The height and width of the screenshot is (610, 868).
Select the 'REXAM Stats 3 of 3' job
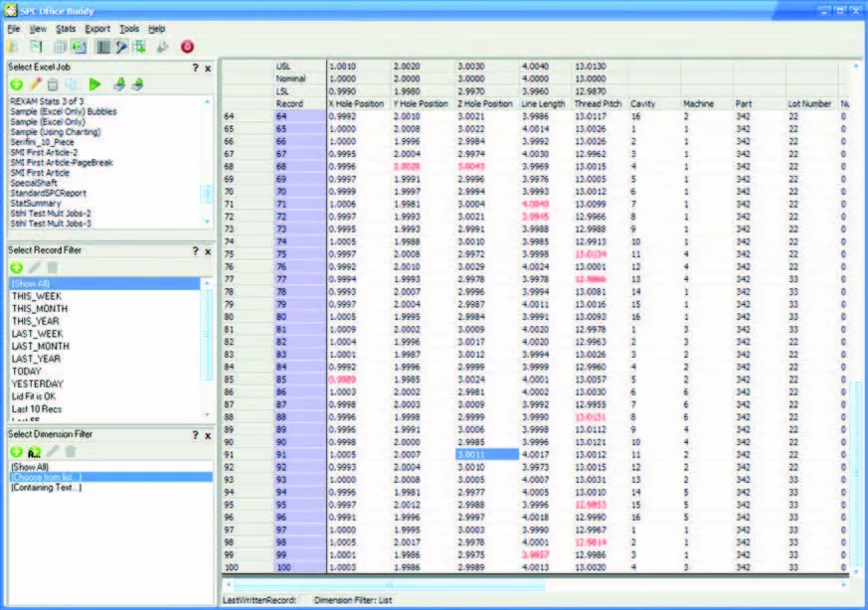pyautogui.click(x=47, y=101)
